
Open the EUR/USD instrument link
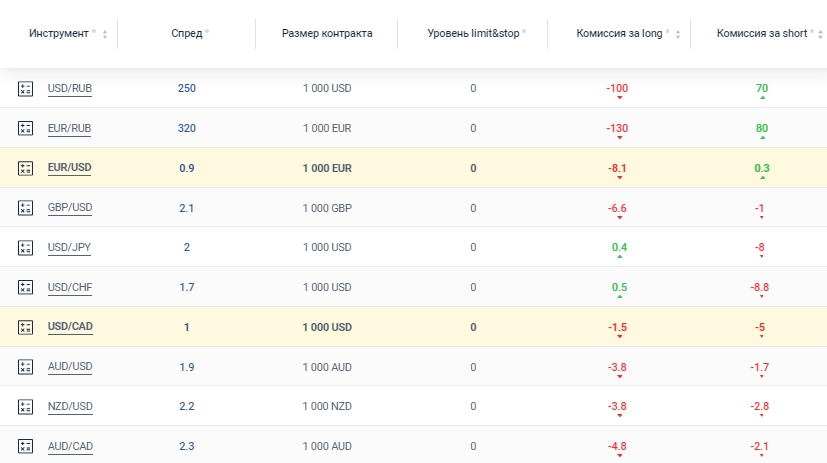click(x=69, y=168)
